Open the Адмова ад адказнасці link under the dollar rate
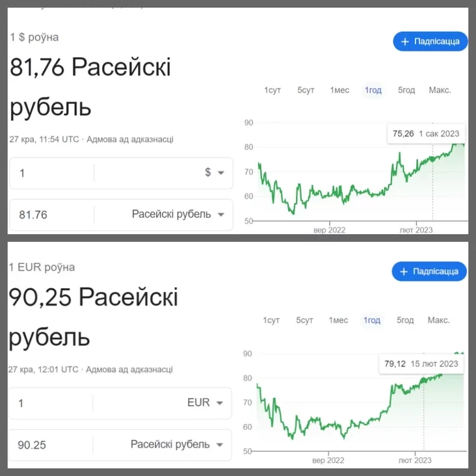Image resolution: width=476 pixels, height=476 pixels. [130, 139]
